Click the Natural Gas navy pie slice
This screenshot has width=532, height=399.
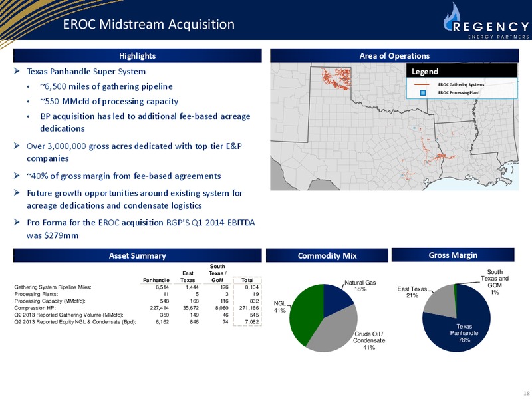point(336,299)
